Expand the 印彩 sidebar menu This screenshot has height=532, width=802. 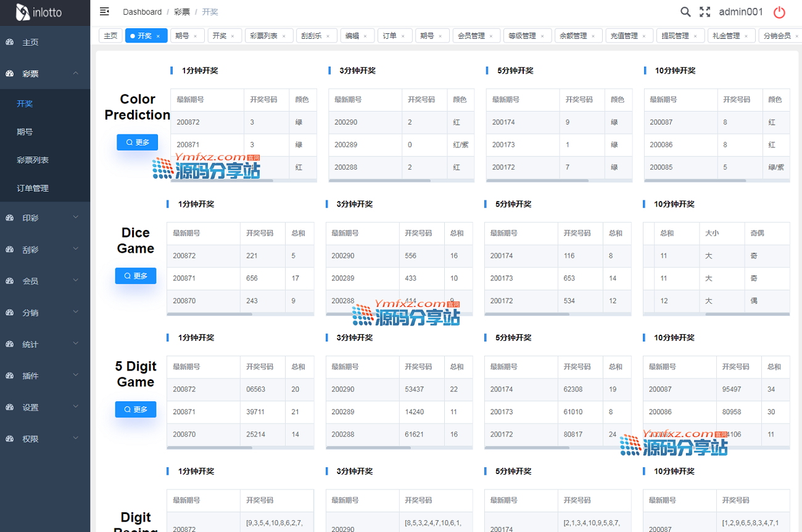75,218
